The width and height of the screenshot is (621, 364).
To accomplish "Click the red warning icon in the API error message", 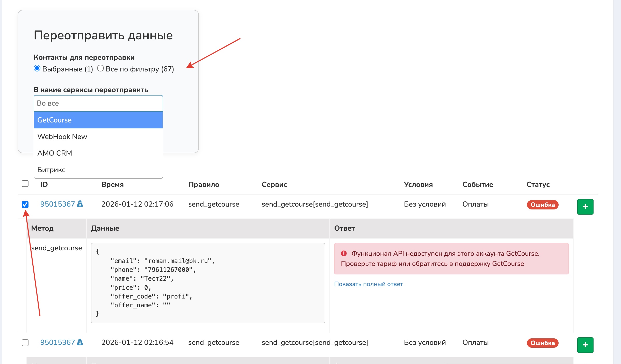I will pos(344,253).
